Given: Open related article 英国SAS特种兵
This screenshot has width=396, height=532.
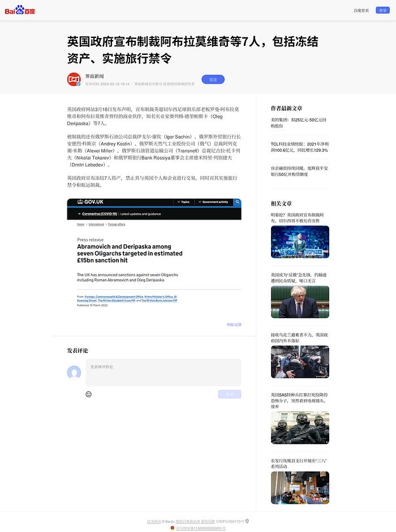Looking at the screenshot, I should [x=299, y=401].
